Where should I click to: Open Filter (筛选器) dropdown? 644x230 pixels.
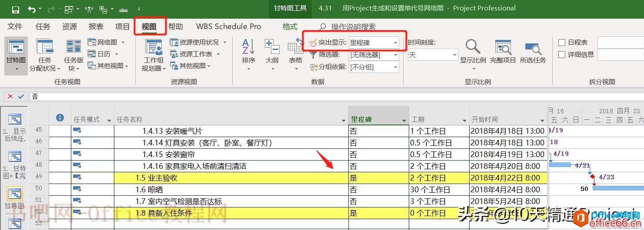(395, 55)
